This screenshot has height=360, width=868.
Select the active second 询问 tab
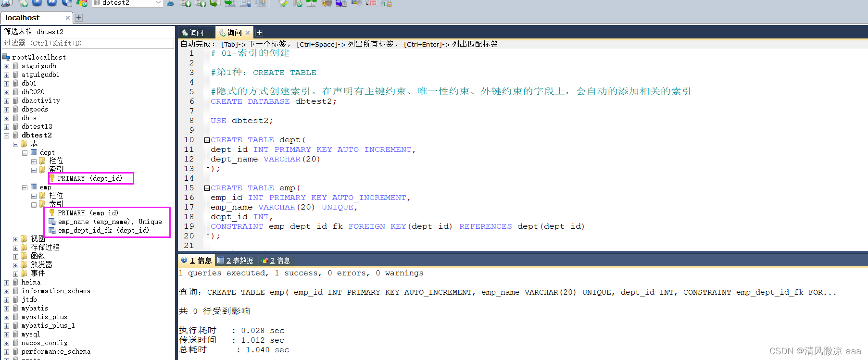tap(234, 33)
